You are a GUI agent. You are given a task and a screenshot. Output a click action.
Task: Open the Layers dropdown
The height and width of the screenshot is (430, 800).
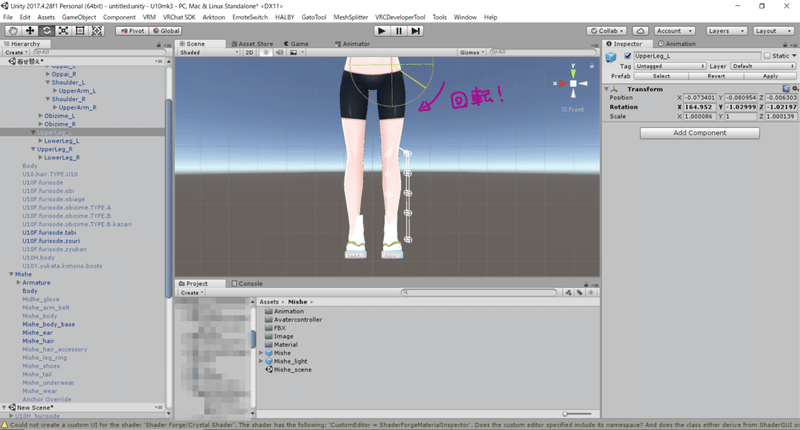pyautogui.click(x=727, y=31)
